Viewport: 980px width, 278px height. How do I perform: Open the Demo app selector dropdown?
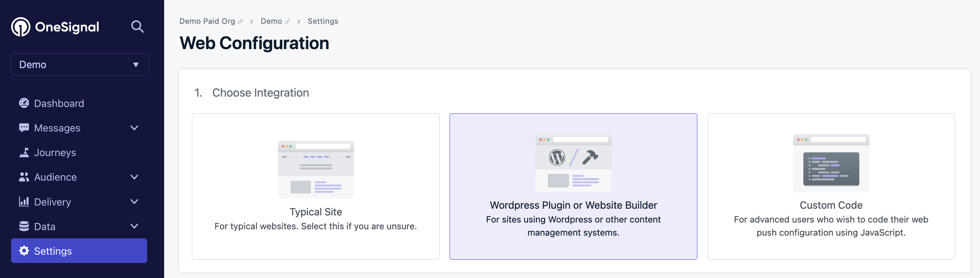(80, 65)
